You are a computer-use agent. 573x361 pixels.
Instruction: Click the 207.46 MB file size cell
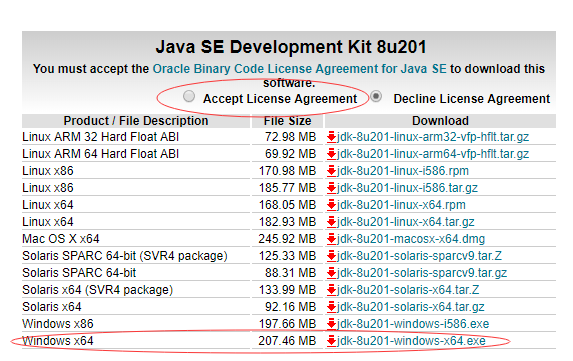click(x=287, y=341)
